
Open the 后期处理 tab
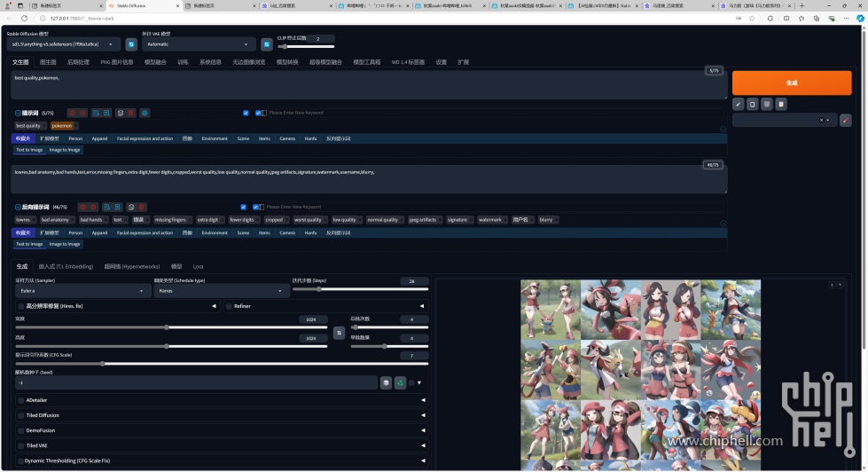coord(78,62)
